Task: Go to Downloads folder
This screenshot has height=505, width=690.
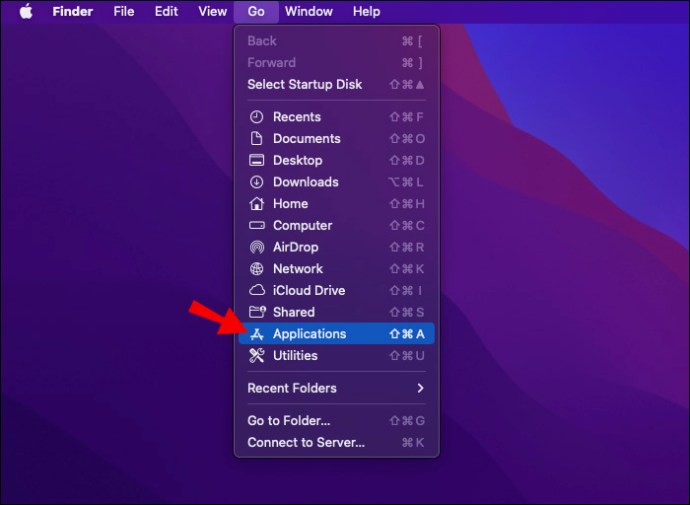Action: tap(337, 182)
